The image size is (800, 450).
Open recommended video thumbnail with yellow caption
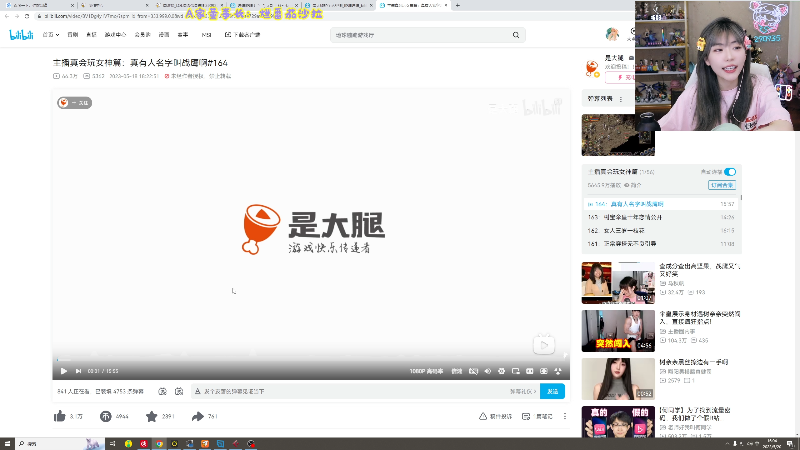(618, 331)
